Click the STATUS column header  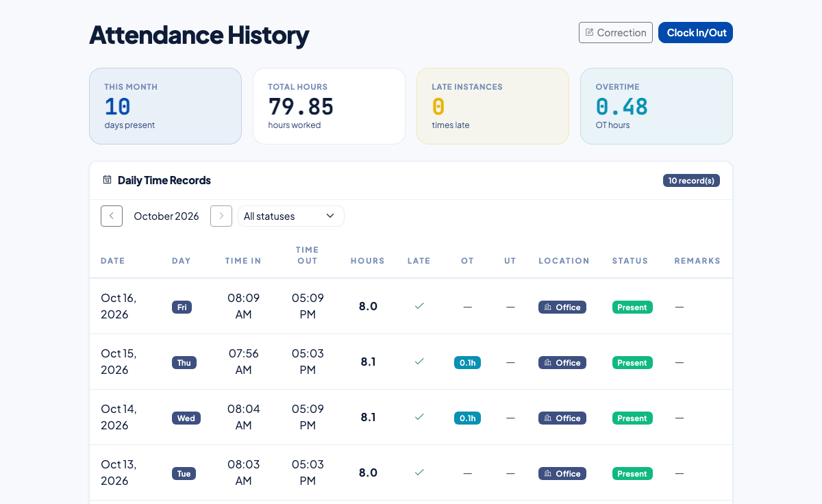tap(630, 261)
